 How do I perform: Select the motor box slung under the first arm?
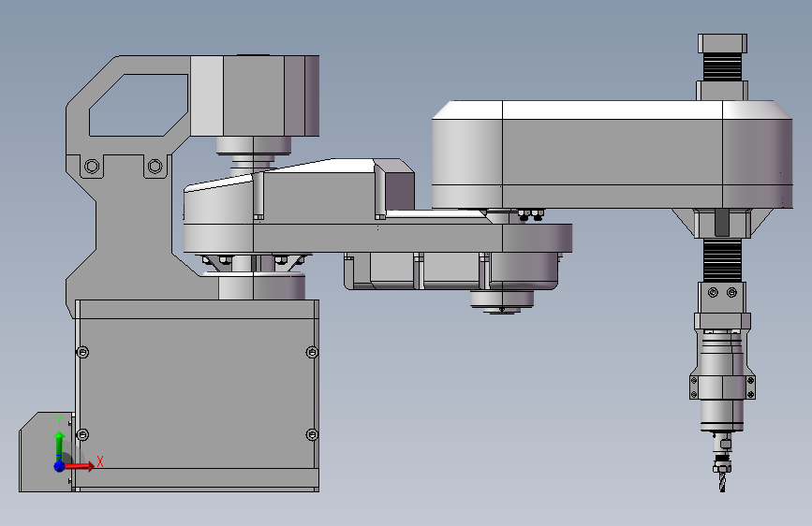pos(450,270)
